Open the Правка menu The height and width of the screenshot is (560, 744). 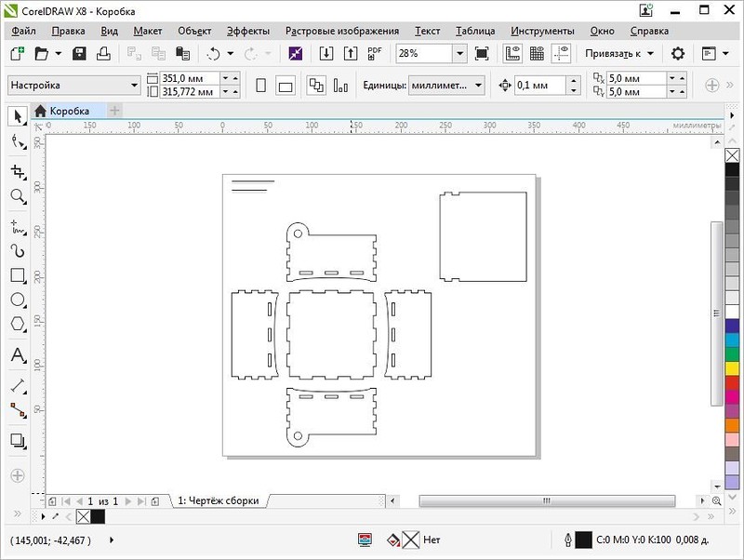click(68, 31)
